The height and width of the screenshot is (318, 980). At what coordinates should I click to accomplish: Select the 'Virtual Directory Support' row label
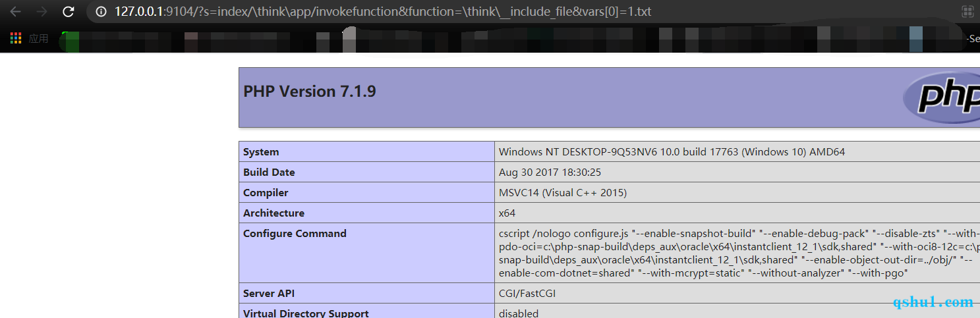tap(306, 313)
